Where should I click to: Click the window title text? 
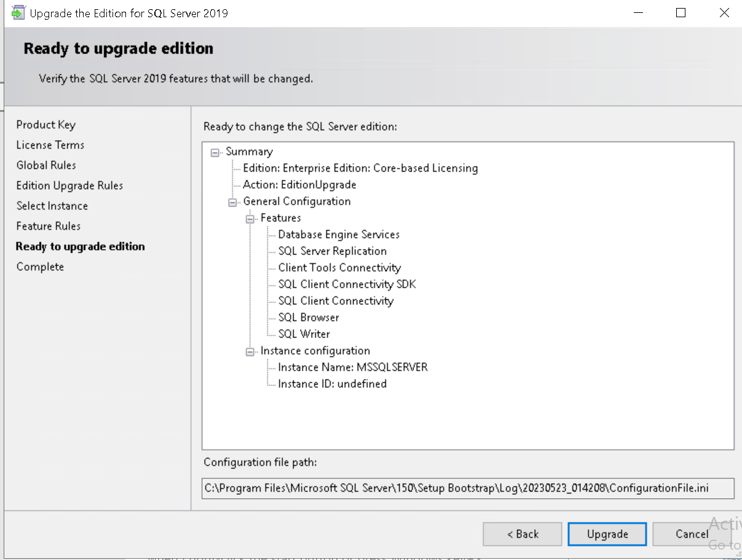[129, 13]
